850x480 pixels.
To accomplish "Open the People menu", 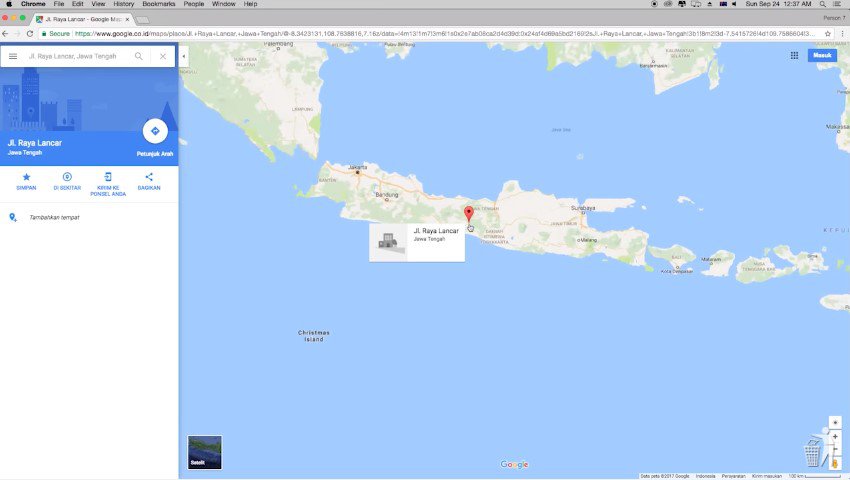I will [x=194, y=4].
